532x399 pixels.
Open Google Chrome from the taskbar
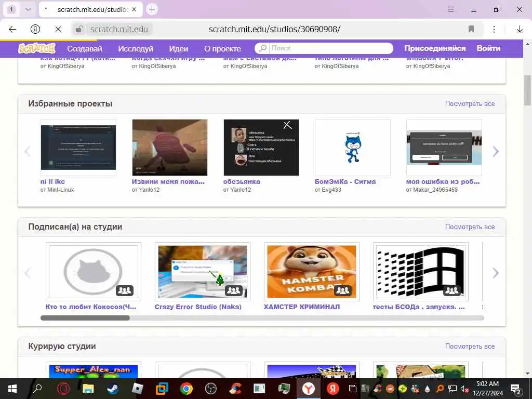click(x=187, y=389)
